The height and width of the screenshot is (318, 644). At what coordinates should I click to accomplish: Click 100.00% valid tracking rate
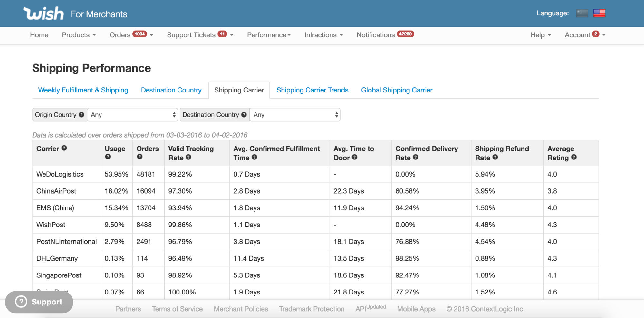pos(182,292)
